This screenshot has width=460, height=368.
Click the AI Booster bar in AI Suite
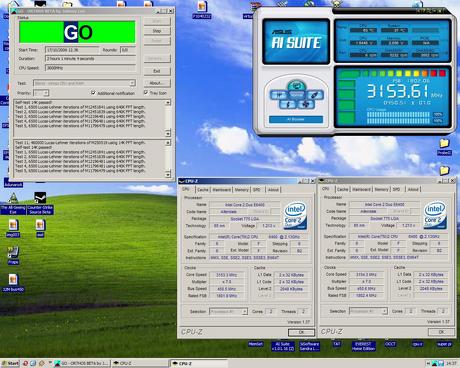296,119
